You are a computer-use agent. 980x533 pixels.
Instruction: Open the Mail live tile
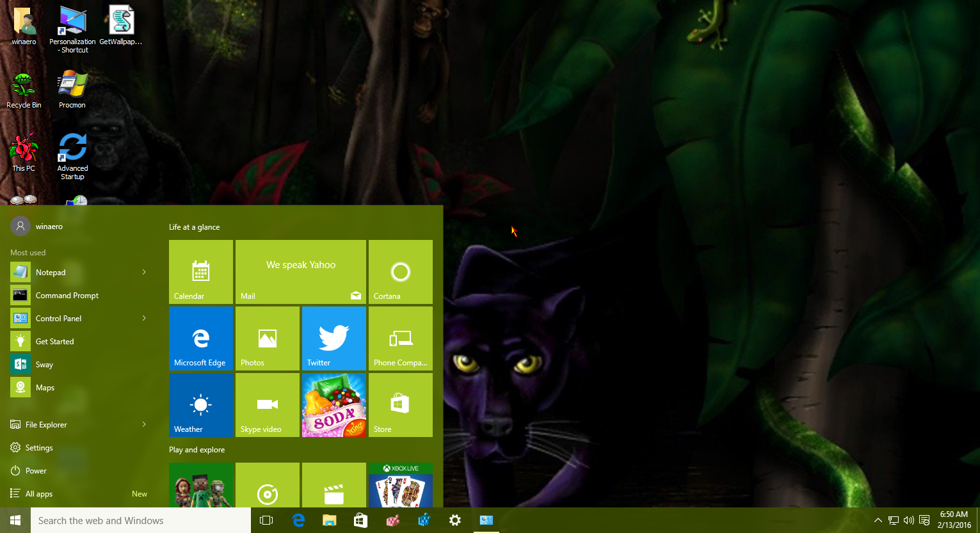click(301, 272)
